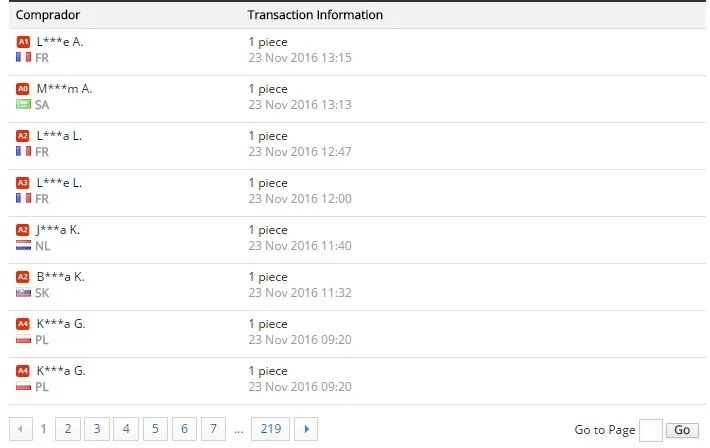Open page 2 of transactions

point(68,429)
